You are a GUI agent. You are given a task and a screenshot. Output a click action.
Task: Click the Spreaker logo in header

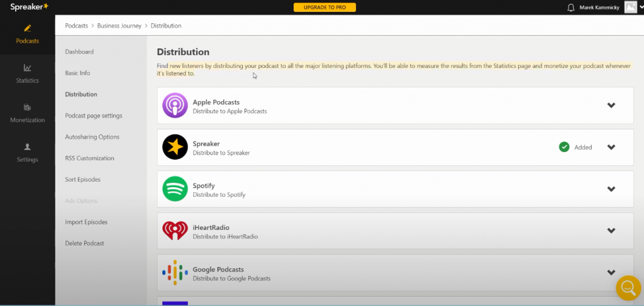point(29,6)
